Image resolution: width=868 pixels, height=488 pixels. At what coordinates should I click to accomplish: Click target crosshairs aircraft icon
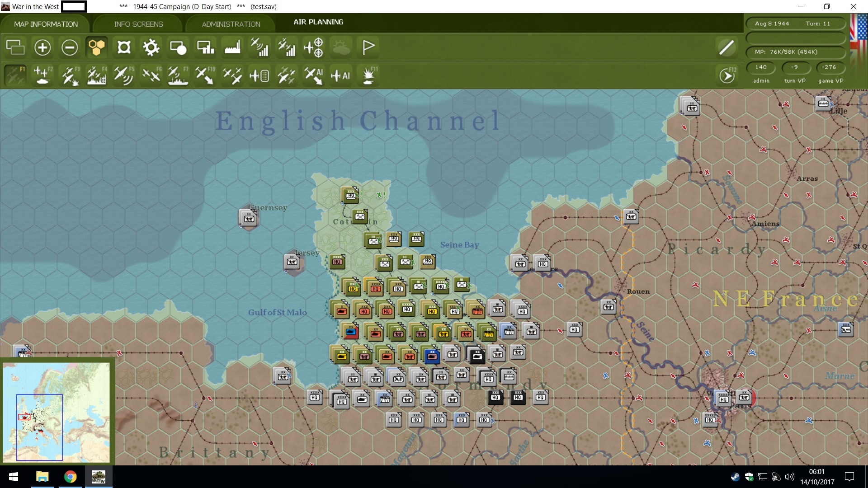point(314,47)
